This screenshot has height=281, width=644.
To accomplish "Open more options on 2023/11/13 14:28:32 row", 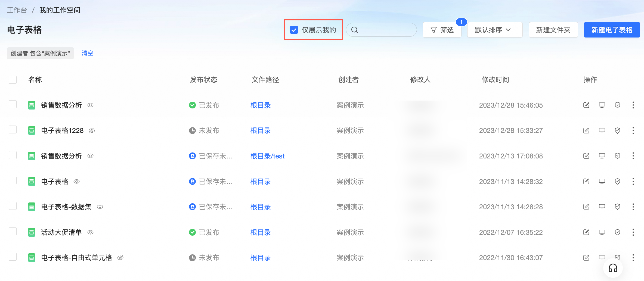I will point(633,182).
